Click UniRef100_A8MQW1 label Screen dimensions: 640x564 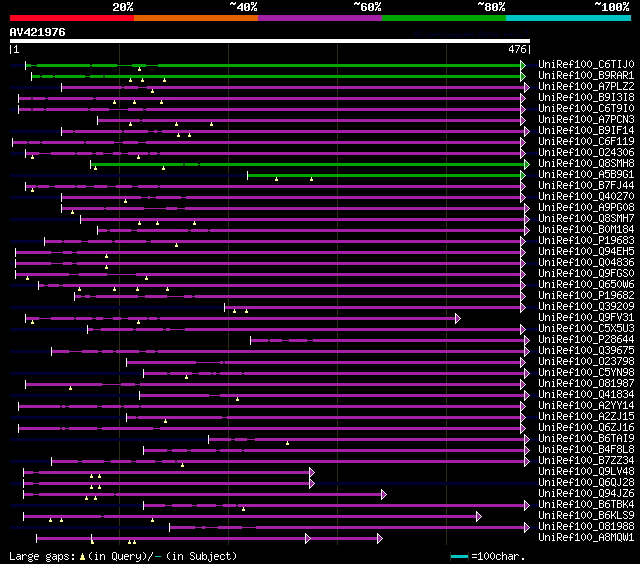(586, 538)
